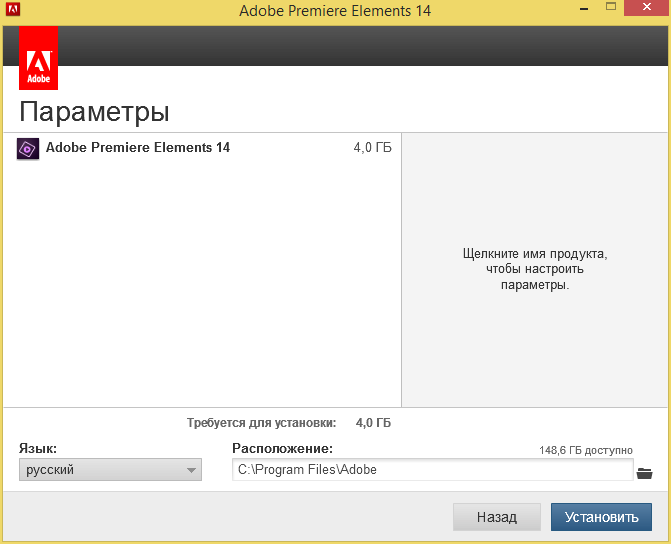Click the Premiere Elements 14 product icon
The width and height of the screenshot is (671, 544).
[x=28, y=149]
